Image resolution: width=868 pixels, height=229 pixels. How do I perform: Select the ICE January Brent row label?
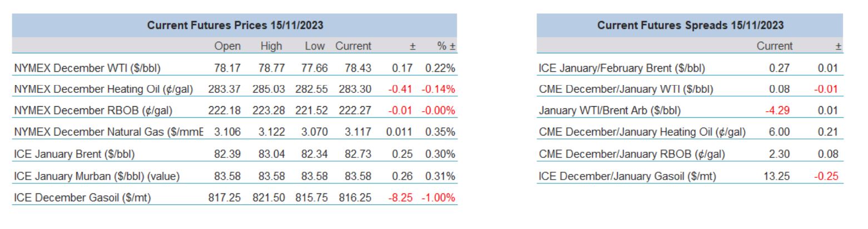click(74, 153)
